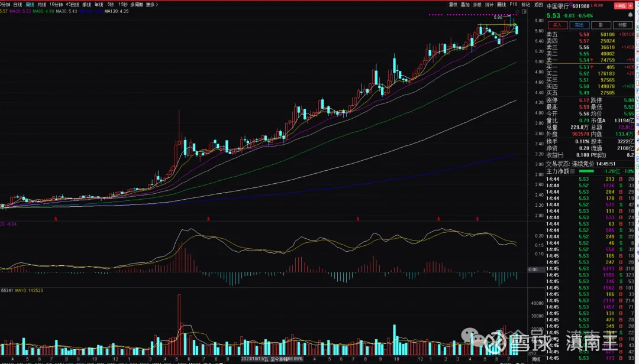Screen dimensions: 639x364
Task: Click the MA60 indicator label
Action: tap(43, 11)
